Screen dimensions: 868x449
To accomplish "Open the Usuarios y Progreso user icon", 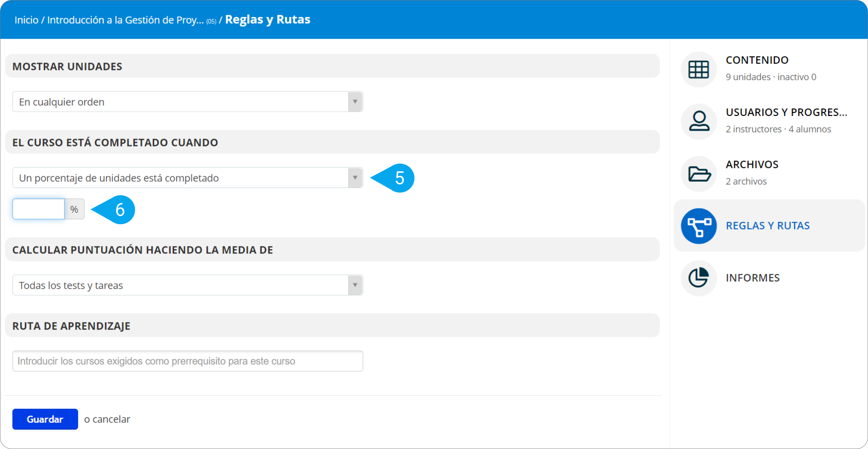I will [698, 121].
